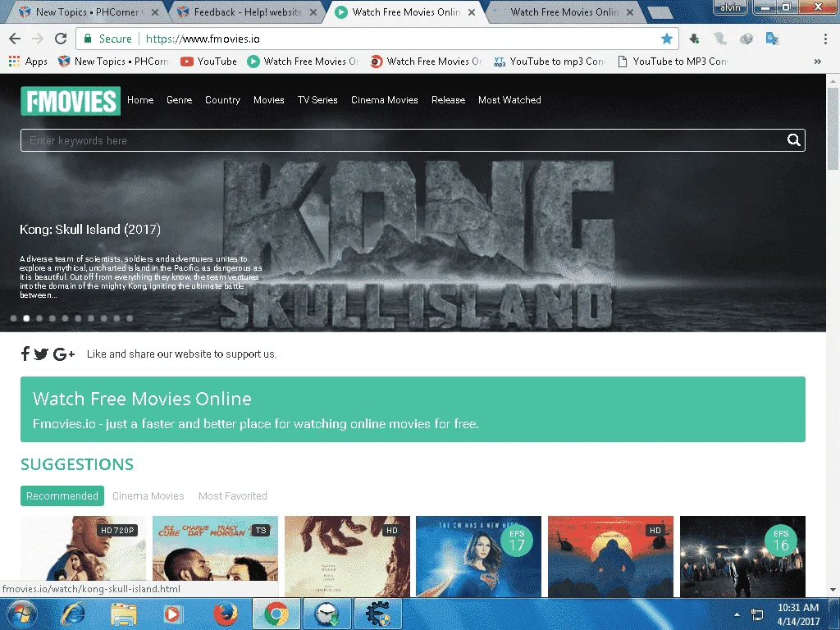
Task: Open Chrome's three-dot menu
Action: click(x=825, y=39)
